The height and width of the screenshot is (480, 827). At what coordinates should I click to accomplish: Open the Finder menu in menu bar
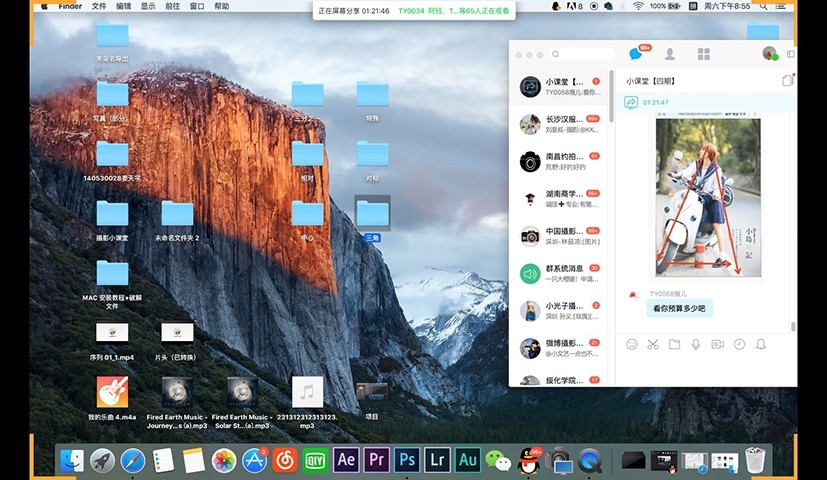pos(70,6)
